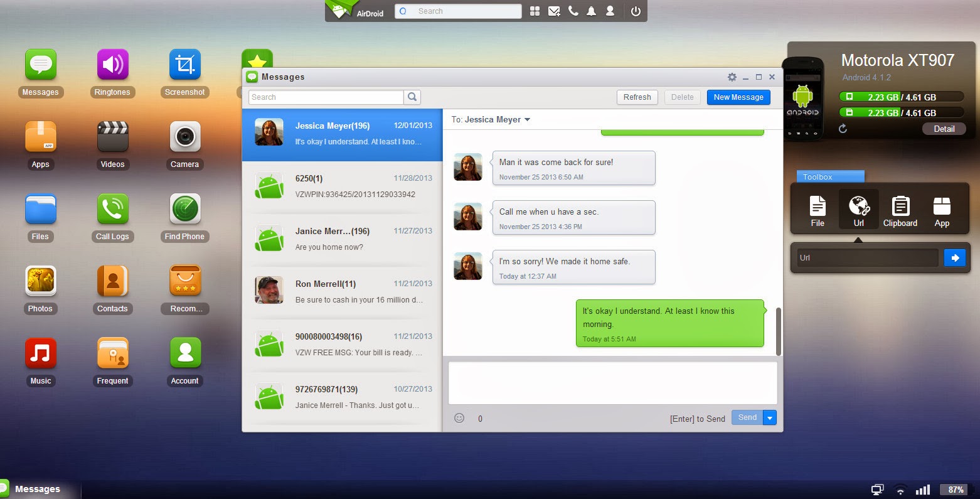Click the Wi-Fi status icon in bottom bar
Viewport: 980px width, 499px height.
900,490
